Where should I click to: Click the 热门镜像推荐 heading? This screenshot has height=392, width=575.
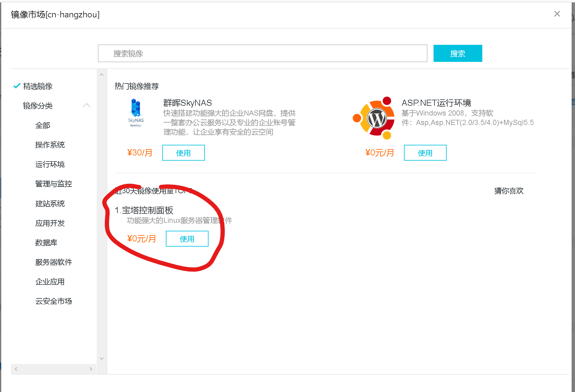coord(137,86)
